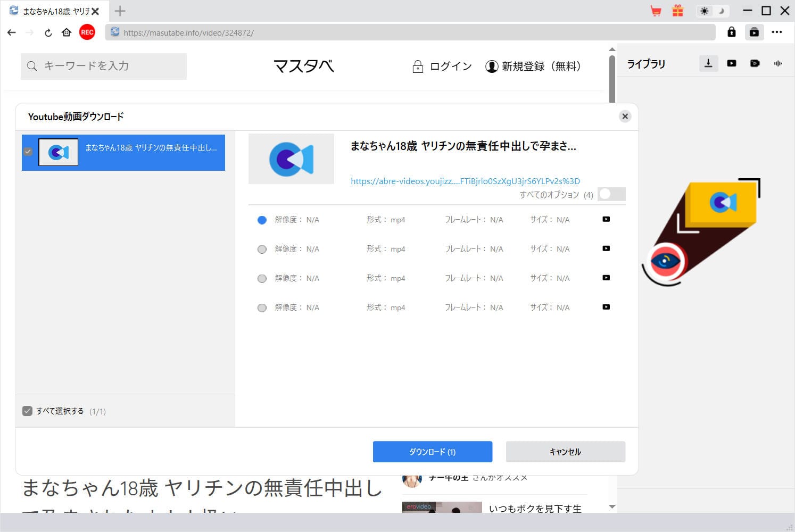The width and height of the screenshot is (795, 532).
Task: Open the gift box icon
Action: tap(677, 11)
